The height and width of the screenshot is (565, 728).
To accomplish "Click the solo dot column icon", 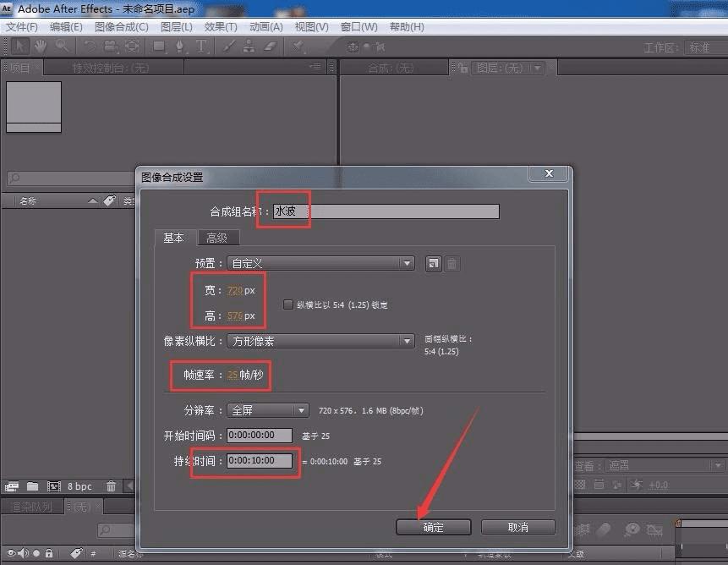I will pos(36,553).
